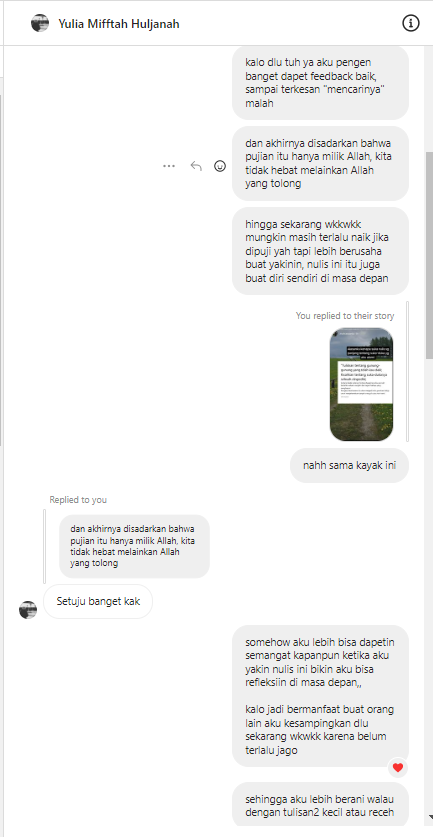This screenshot has width=433, height=837.
Task: Select message starting "somehow aku lebih bisa"
Action: click(x=320, y=696)
